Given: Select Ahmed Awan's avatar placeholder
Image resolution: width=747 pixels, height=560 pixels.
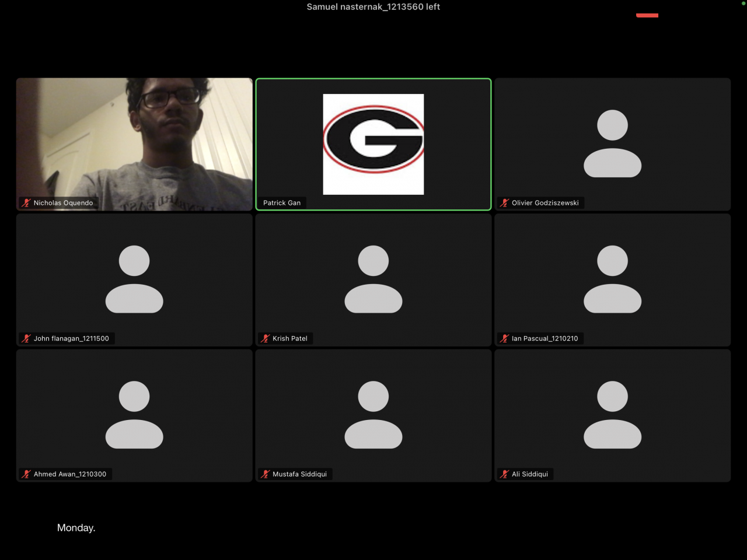Looking at the screenshot, I should [x=134, y=415].
